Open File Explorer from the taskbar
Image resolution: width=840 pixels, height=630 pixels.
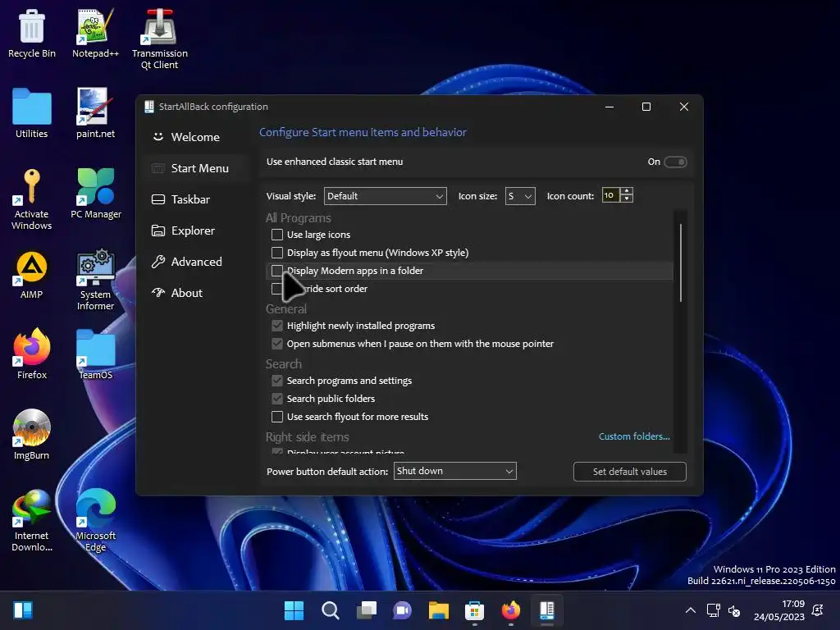(438, 610)
